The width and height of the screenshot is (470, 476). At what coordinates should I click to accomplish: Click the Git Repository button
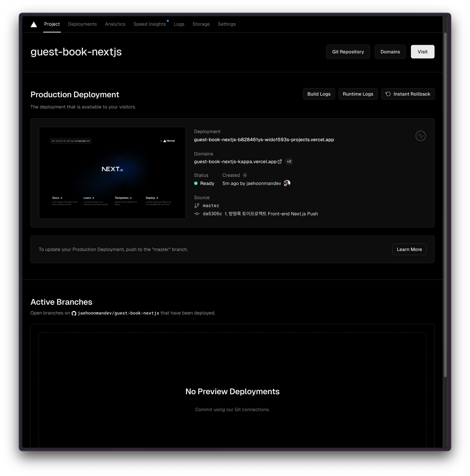(348, 52)
